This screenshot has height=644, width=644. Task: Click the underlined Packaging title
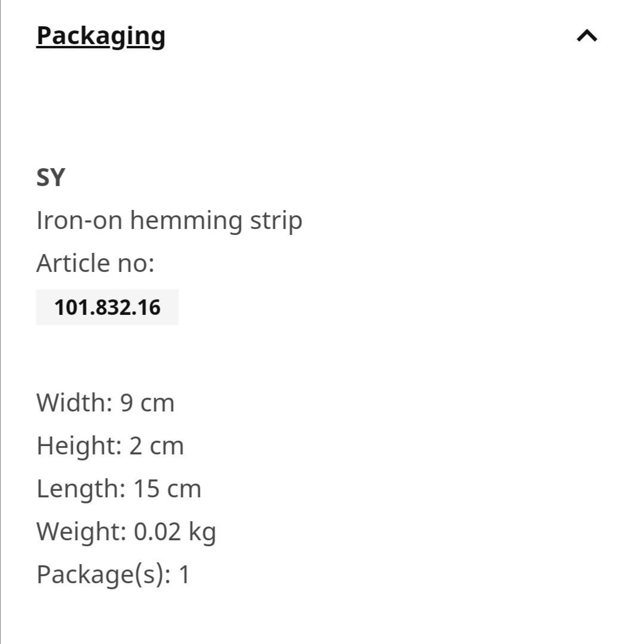tap(100, 36)
